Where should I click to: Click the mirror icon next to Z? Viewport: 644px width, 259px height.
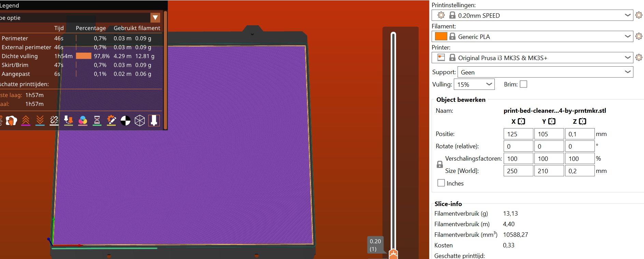tap(583, 121)
